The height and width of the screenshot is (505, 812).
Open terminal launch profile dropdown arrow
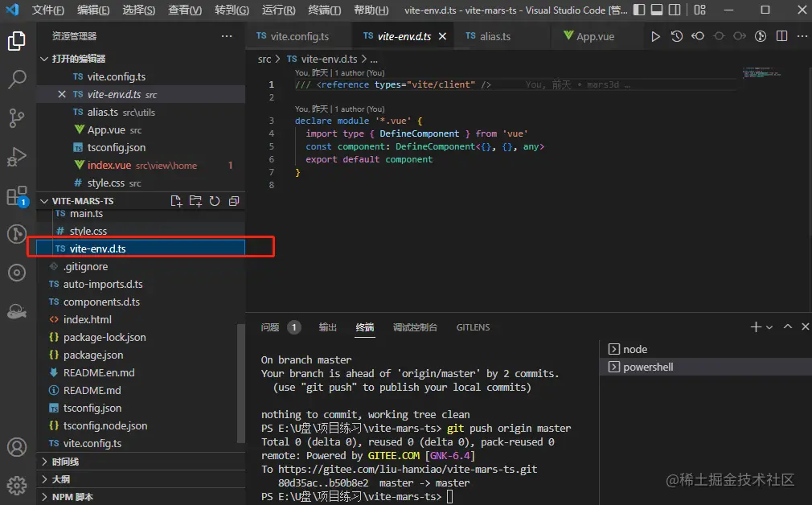(x=769, y=327)
